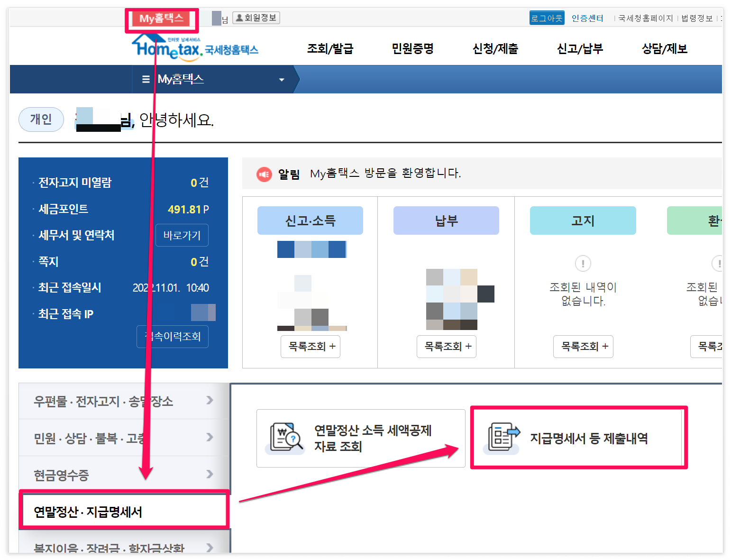Select the 고지 category header
731x560 pixels.
(583, 220)
